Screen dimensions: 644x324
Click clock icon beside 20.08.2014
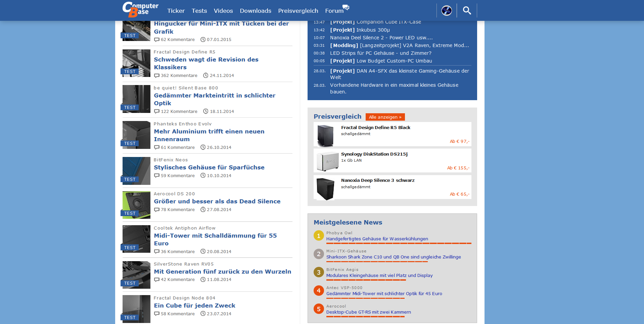203,252
